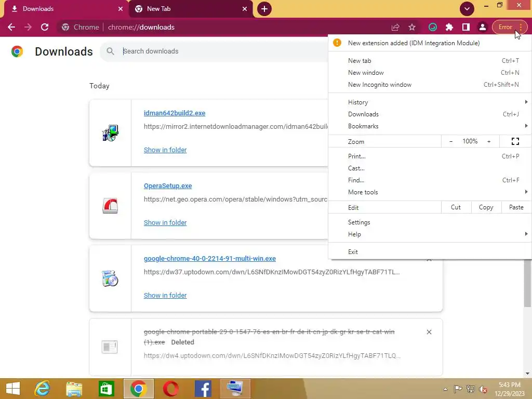Click the idman642build2.exe file icon
Image resolution: width=532 pixels, height=399 pixels.
click(110, 133)
